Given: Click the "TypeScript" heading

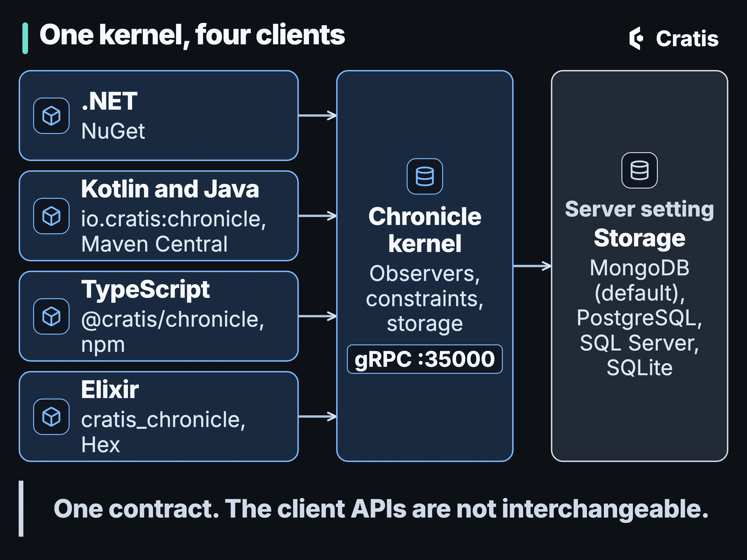Looking at the screenshot, I should pos(146,290).
